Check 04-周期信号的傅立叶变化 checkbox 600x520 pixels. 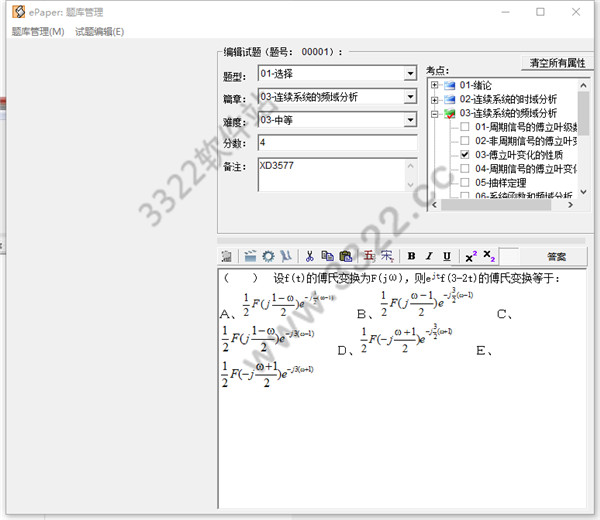pos(465,168)
